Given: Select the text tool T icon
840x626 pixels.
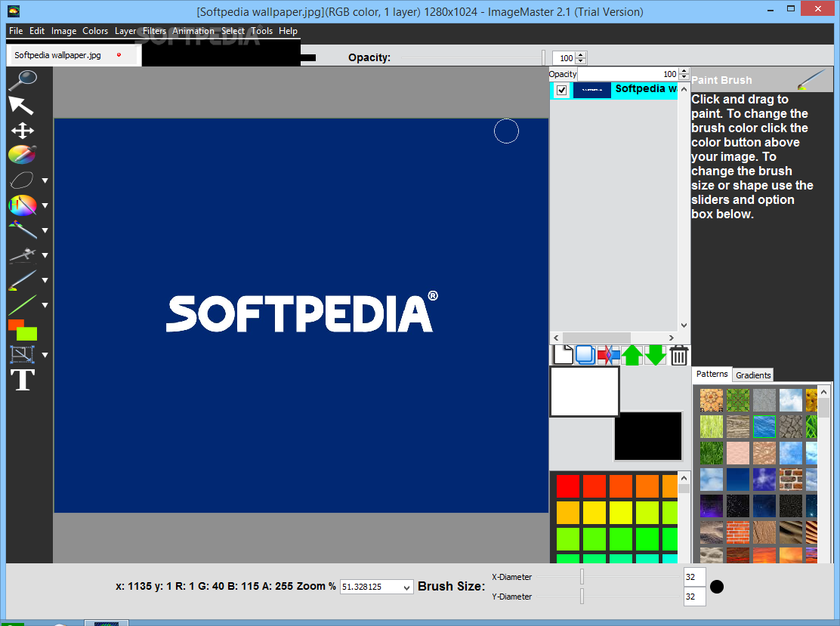Looking at the screenshot, I should tap(23, 380).
